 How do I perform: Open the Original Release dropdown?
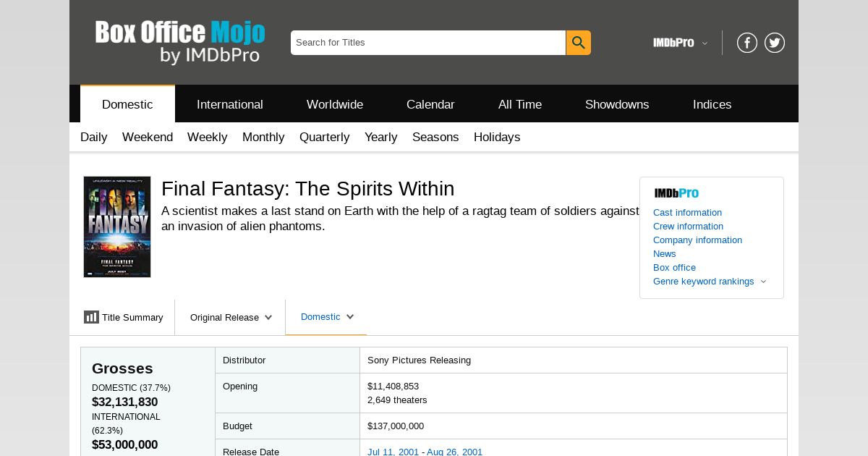coord(230,317)
